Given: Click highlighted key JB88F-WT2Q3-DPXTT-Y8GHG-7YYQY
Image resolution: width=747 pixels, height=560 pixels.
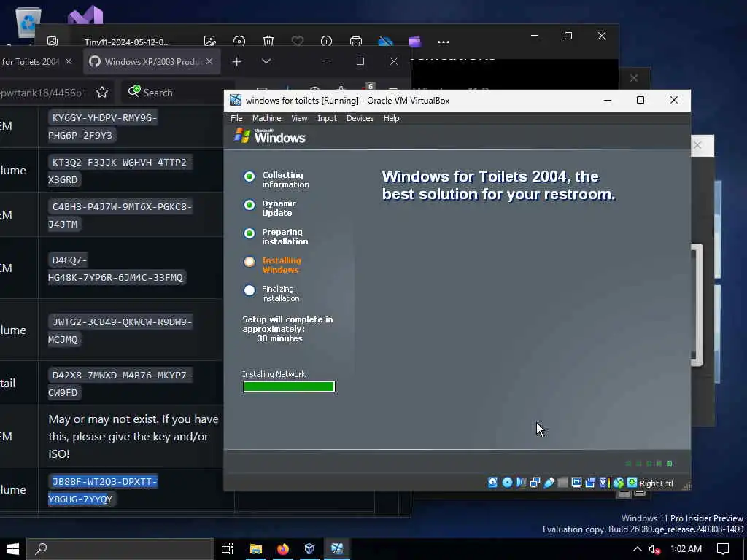Looking at the screenshot, I should point(103,490).
